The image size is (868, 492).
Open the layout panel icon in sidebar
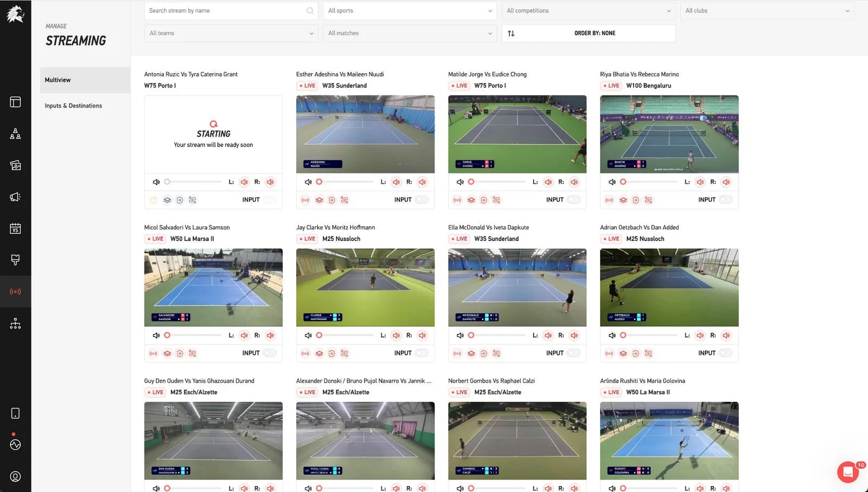(15, 102)
